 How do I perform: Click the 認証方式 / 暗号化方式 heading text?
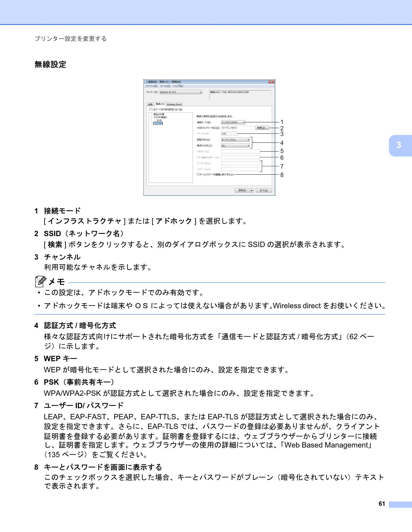click(x=80, y=326)
